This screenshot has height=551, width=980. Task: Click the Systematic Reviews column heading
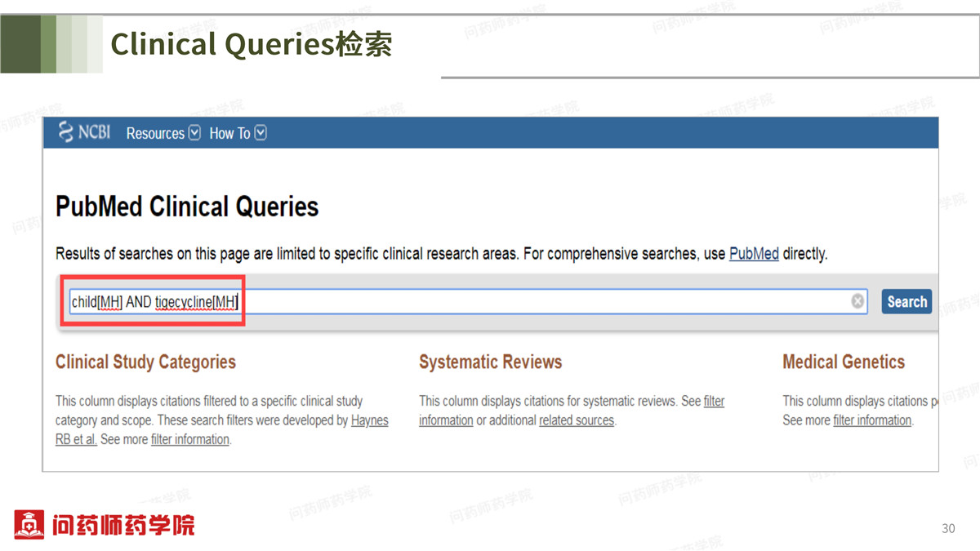tap(491, 362)
